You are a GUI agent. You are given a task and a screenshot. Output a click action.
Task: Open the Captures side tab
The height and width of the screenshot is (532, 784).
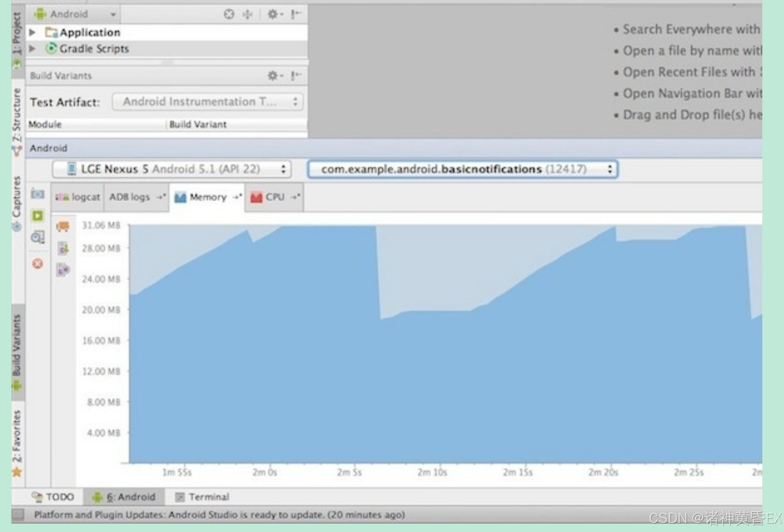(x=17, y=203)
